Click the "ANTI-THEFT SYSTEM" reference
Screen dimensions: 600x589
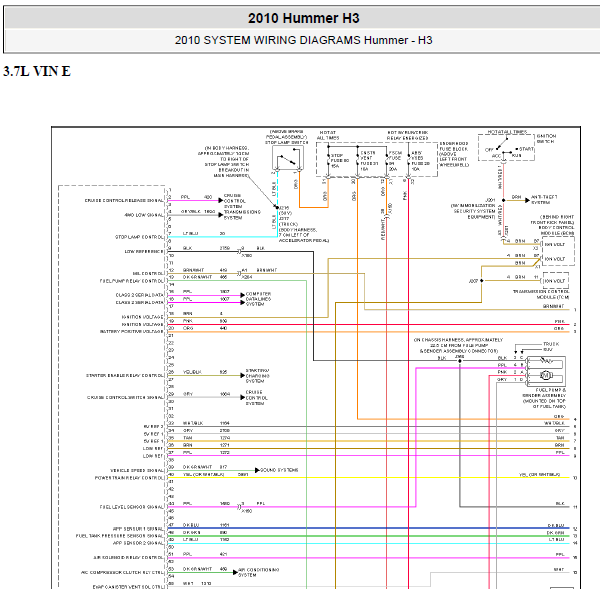click(x=544, y=200)
